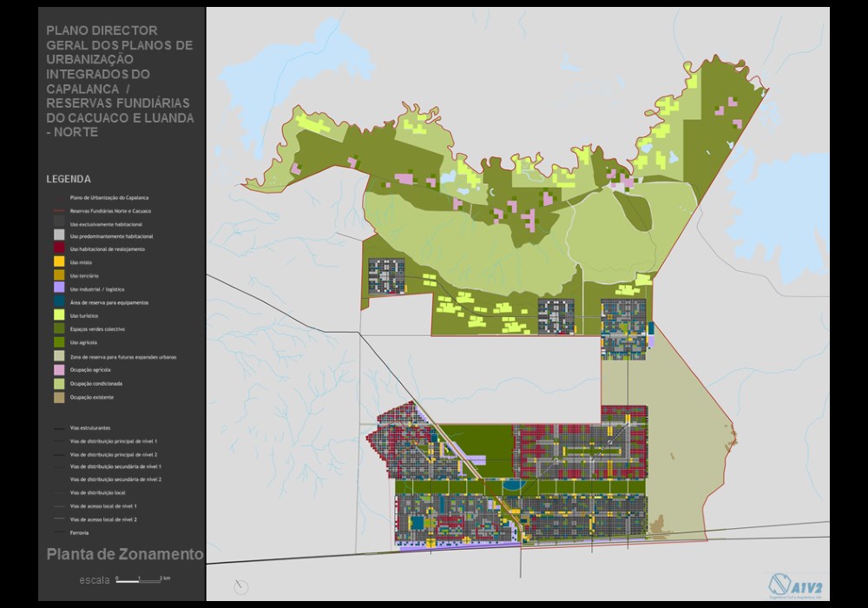Click the LEGENDA heading

[69, 179]
